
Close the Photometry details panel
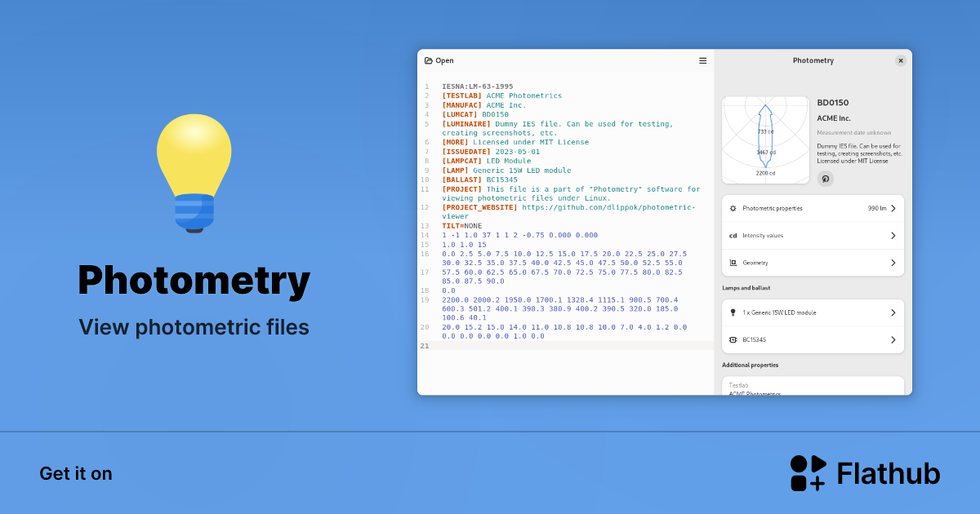click(x=900, y=60)
